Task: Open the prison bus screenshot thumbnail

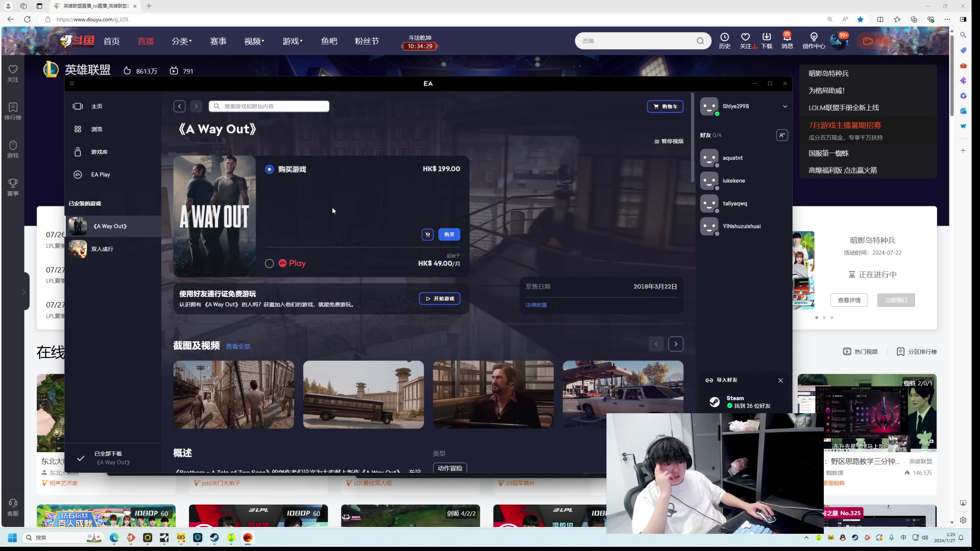Action: (363, 395)
